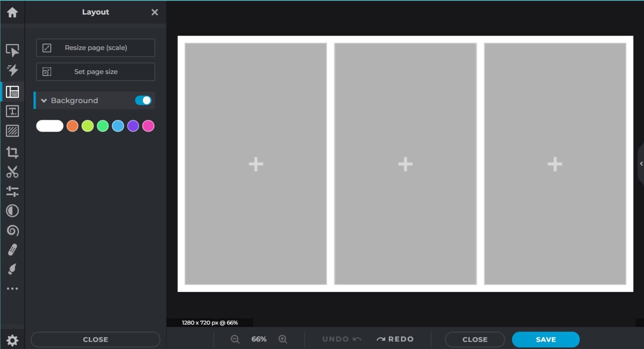Choose Set page size option
This screenshot has height=349, width=644.
(x=96, y=72)
